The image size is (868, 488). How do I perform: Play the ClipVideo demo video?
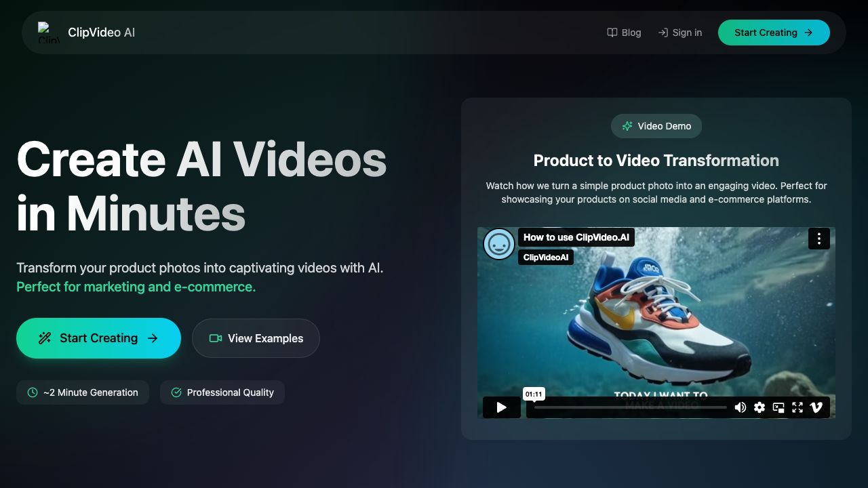(501, 407)
